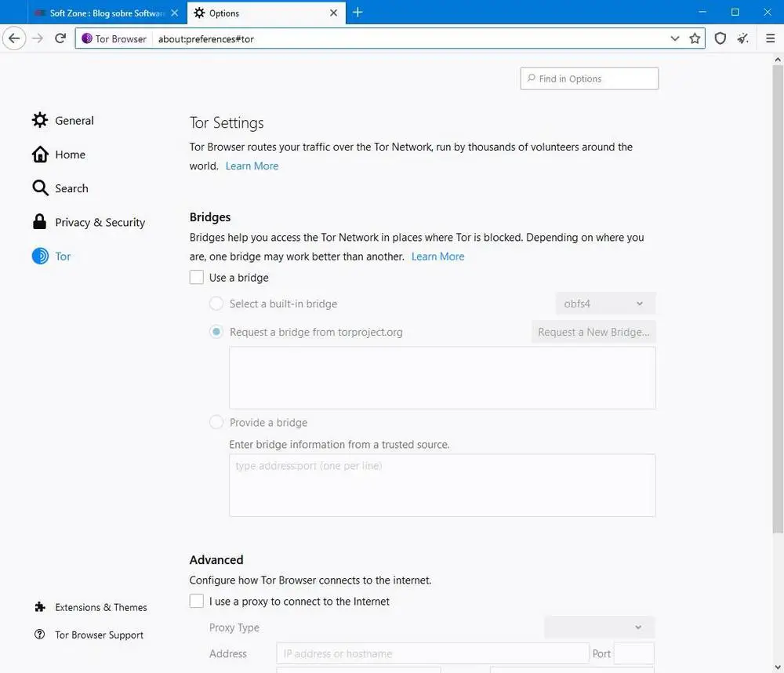The image size is (784, 673).
Task: Choose Request a bridge from torproject.org radio
Action: [x=216, y=332]
